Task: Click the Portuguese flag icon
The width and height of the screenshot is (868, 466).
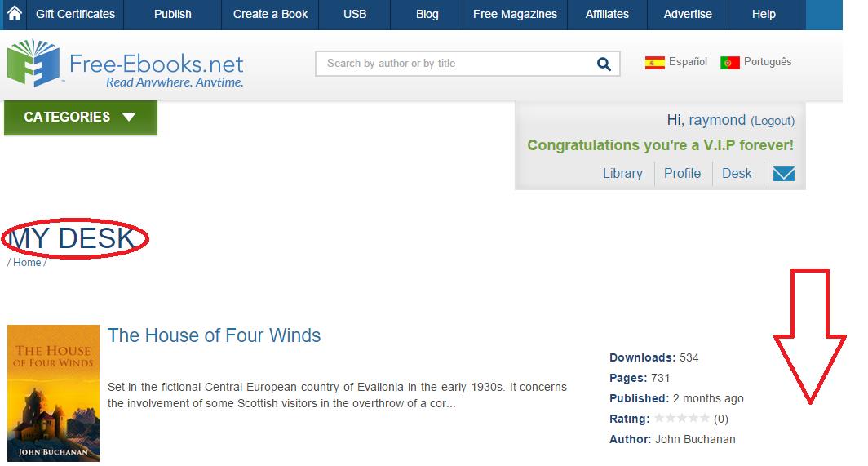Action: [729, 63]
